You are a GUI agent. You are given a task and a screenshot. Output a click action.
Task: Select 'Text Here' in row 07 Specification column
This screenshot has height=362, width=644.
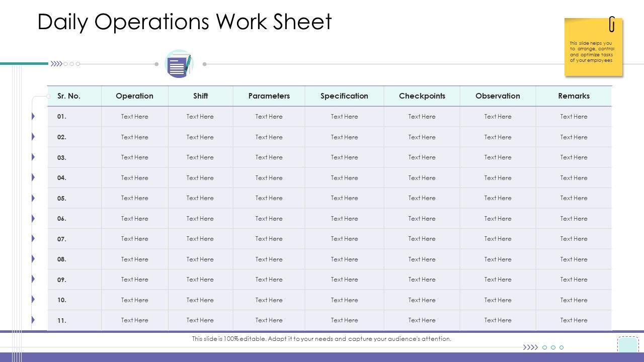coord(344,239)
